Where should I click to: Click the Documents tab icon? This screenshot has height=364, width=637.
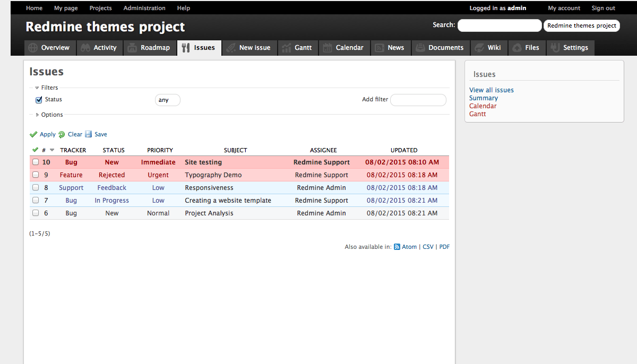[420, 48]
